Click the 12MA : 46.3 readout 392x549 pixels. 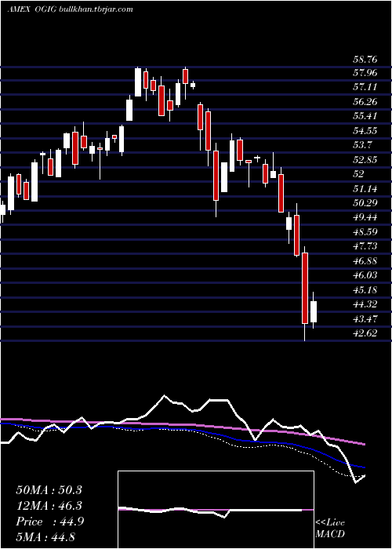[49, 506]
